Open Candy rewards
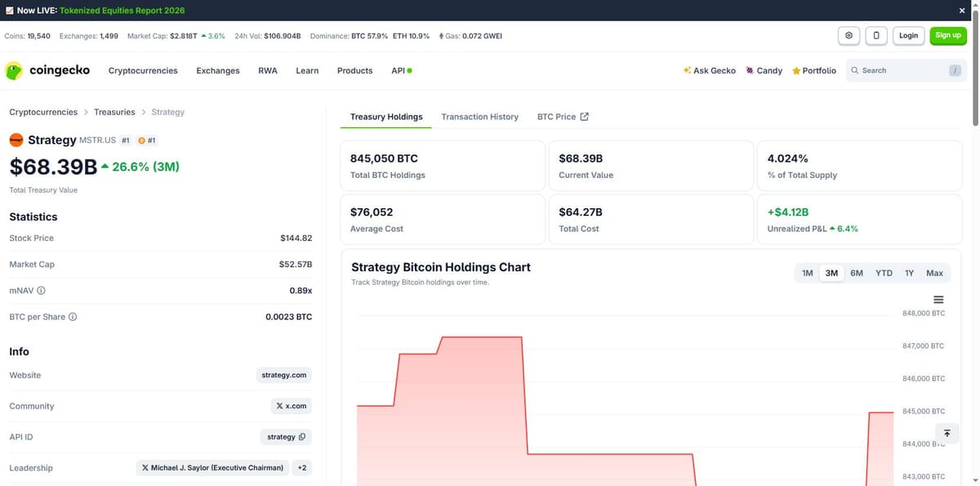 [764, 71]
